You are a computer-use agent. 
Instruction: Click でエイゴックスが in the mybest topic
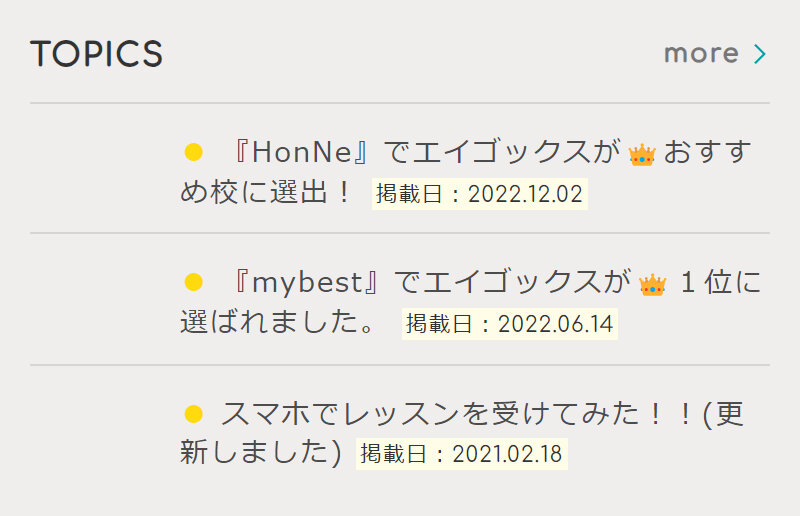[x=513, y=283]
